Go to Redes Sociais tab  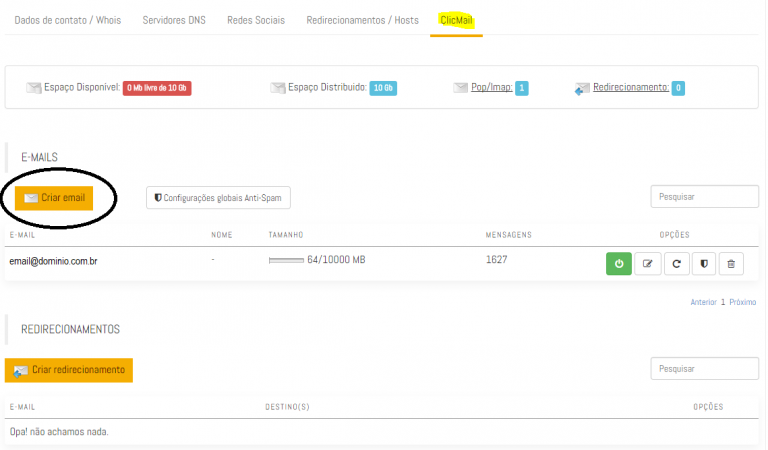255,20
